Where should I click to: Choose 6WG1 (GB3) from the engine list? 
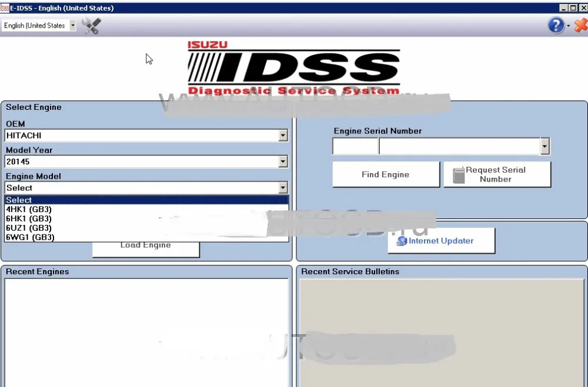[x=146, y=237]
